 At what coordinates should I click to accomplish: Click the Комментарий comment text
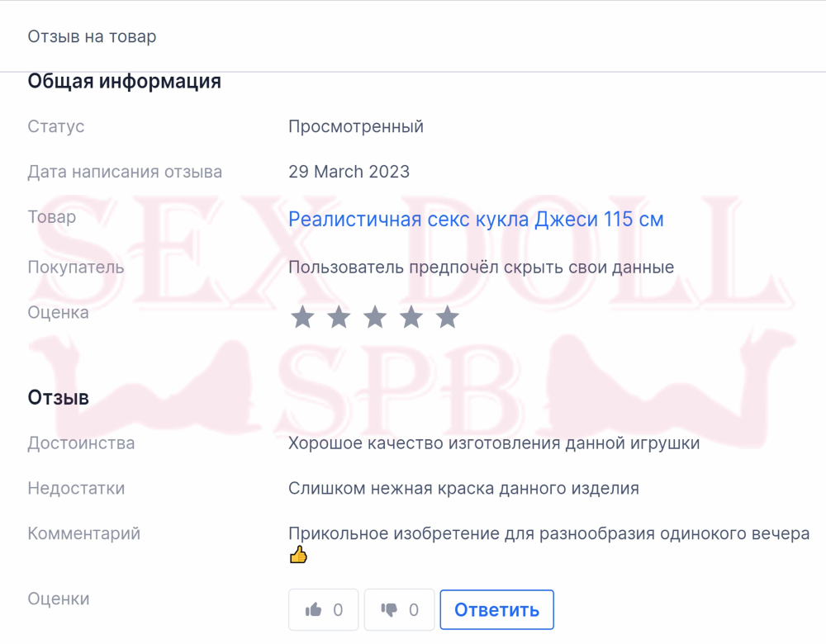click(549, 533)
